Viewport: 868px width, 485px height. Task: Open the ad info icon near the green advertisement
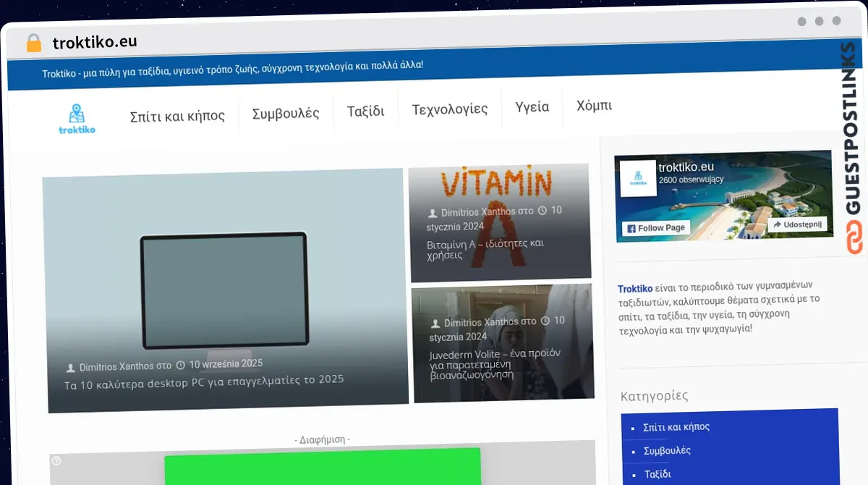[x=56, y=460]
